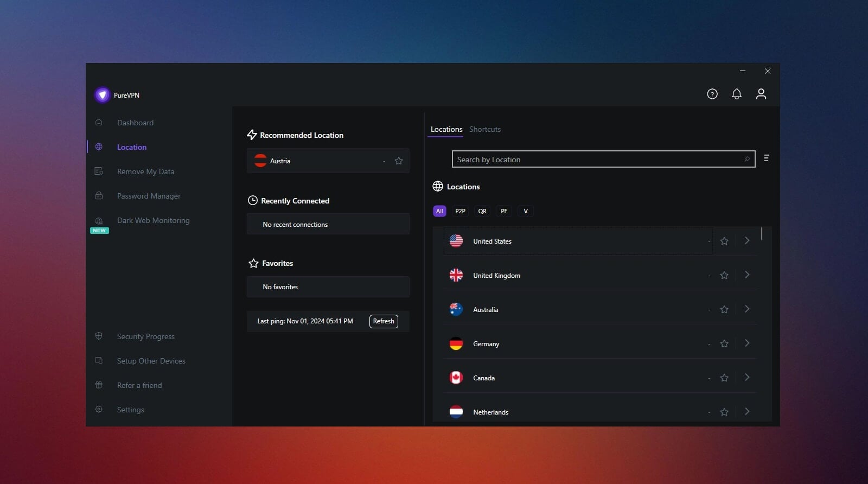
Task: Expand United Kingdom server list chevron
Action: tap(747, 275)
